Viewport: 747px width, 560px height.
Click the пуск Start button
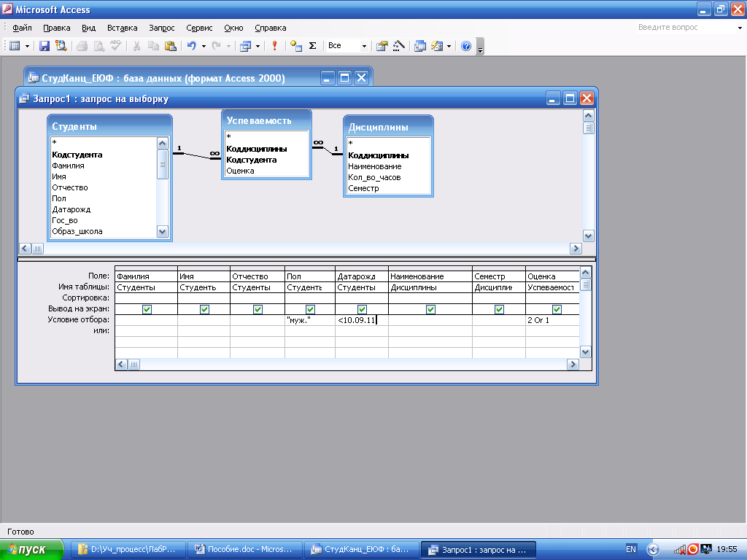pos(31,549)
